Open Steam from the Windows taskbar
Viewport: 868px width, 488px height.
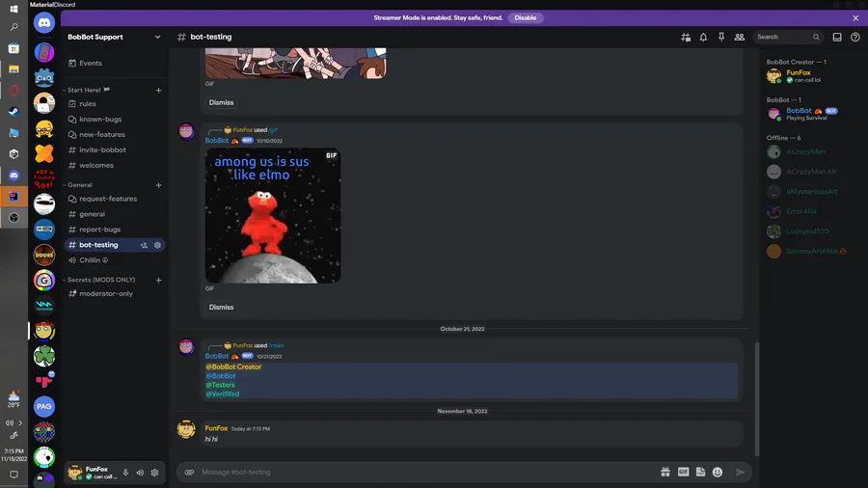14,112
